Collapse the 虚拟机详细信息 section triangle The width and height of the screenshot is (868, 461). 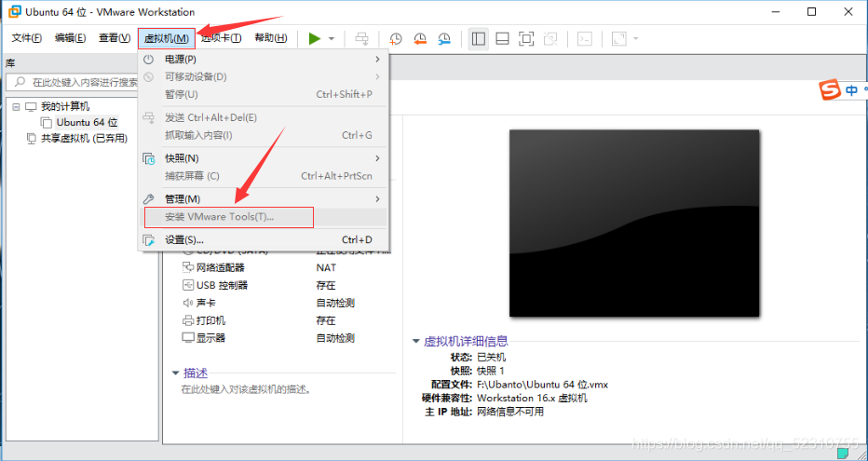coord(415,342)
